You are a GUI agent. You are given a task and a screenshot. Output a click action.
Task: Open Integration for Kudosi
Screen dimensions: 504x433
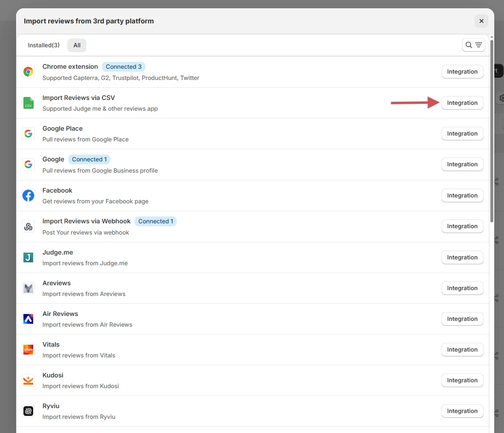pyautogui.click(x=462, y=380)
